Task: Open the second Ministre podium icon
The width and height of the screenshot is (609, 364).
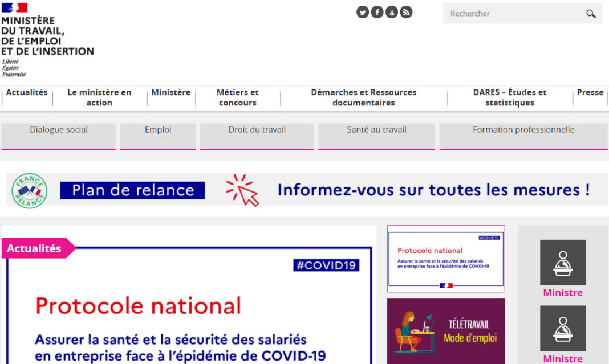Action: [563, 328]
